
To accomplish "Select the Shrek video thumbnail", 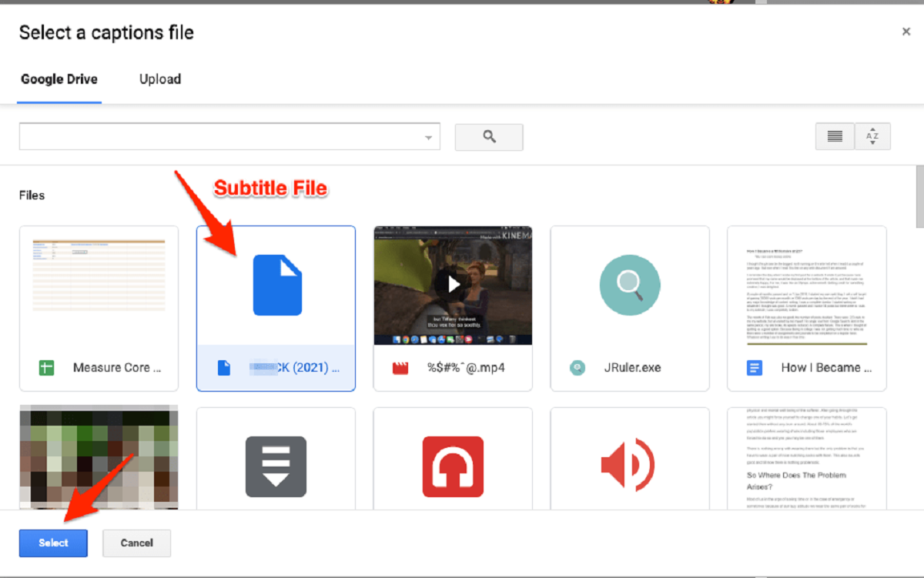I will coord(453,286).
